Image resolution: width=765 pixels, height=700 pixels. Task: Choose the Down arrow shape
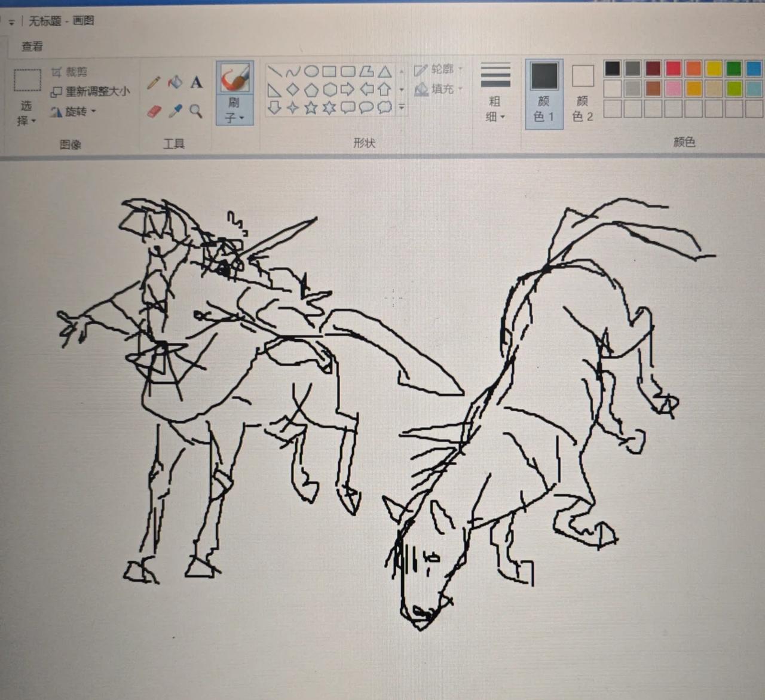[274, 108]
